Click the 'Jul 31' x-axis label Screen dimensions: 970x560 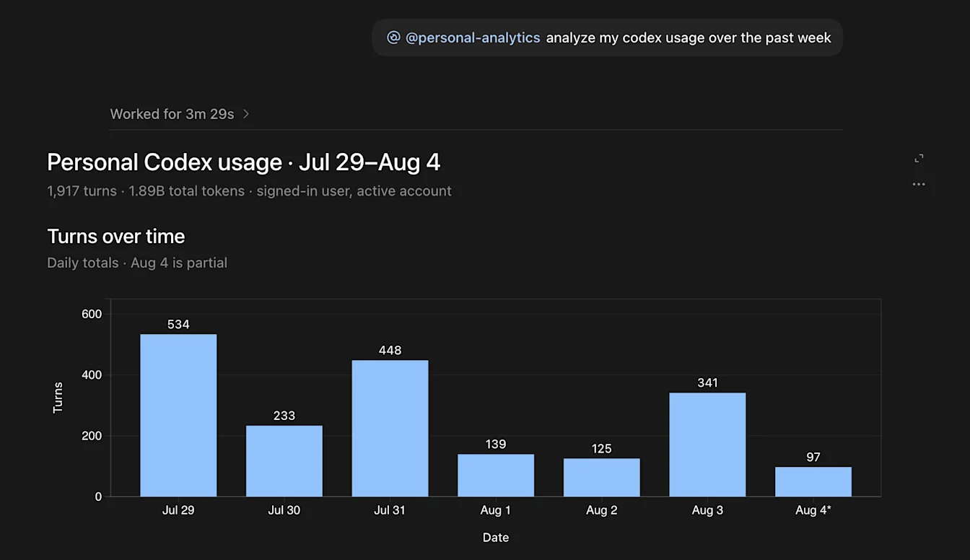coord(390,510)
